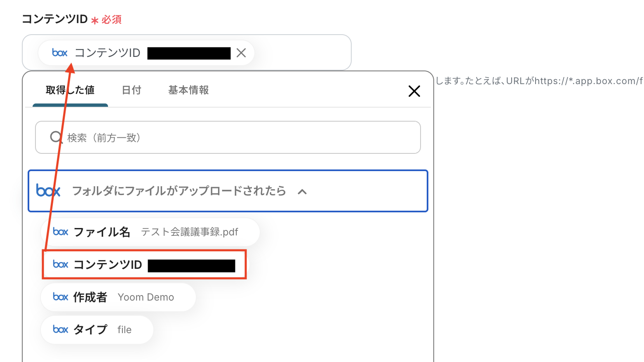The image size is (644, 362).
Task: Click the search magnifier icon
Action: coord(56,137)
